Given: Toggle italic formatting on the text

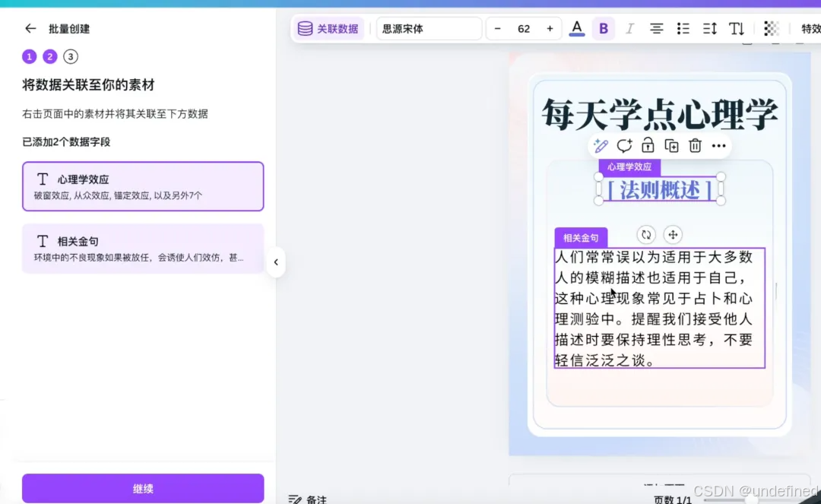Looking at the screenshot, I should coord(629,28).
